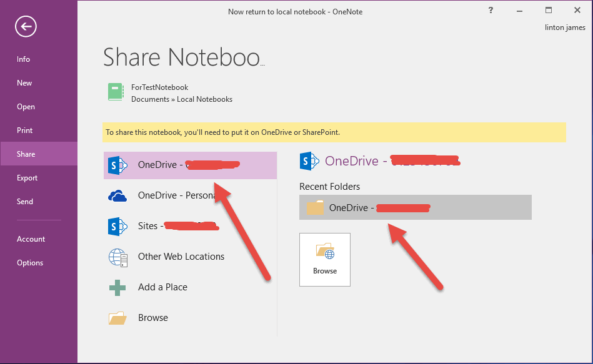Choose Print from the sidebar
Screen dimensions: 593x364
[24, 130]
